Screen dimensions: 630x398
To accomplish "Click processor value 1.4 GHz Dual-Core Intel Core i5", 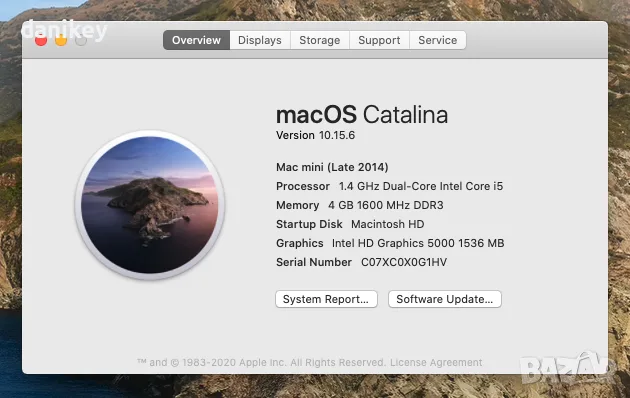I will [421, 186].
